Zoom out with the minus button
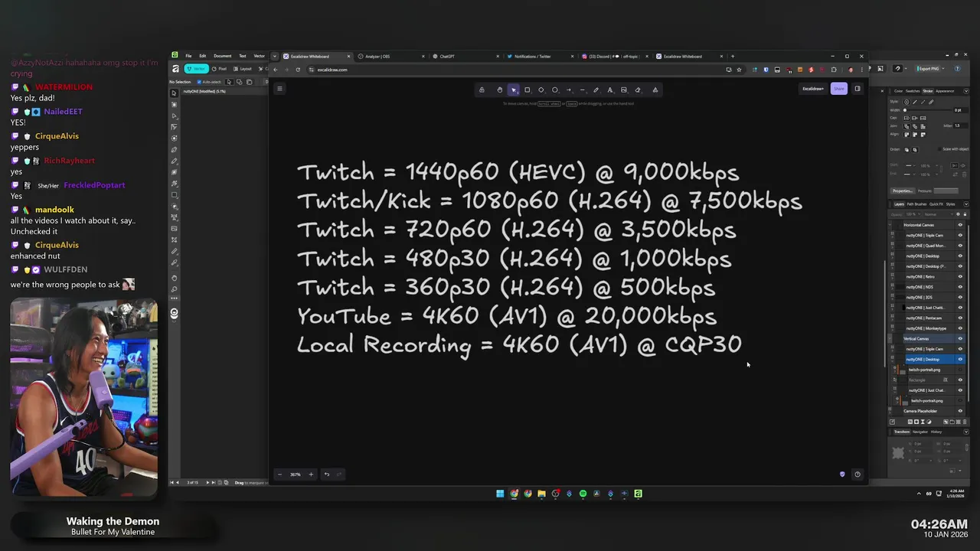The height and width of the screenshot is (551, 980). pos(279,474)
